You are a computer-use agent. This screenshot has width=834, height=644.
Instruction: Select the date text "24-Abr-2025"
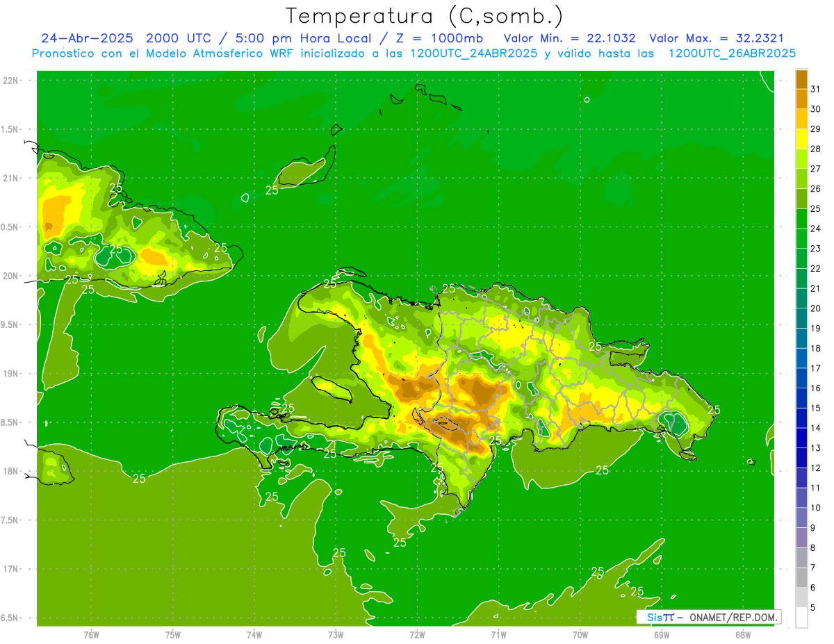tap(87, 38)
